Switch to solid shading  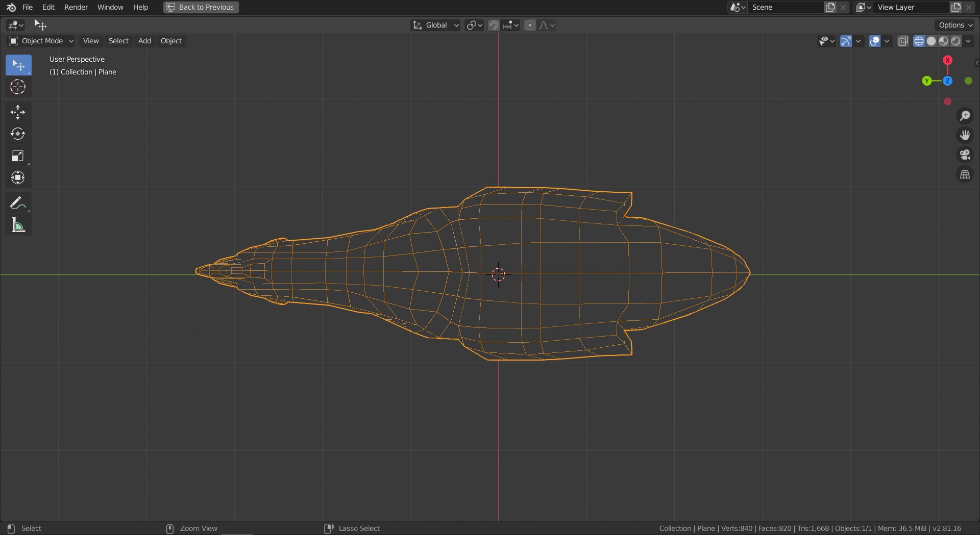click(x=931, y=41)
